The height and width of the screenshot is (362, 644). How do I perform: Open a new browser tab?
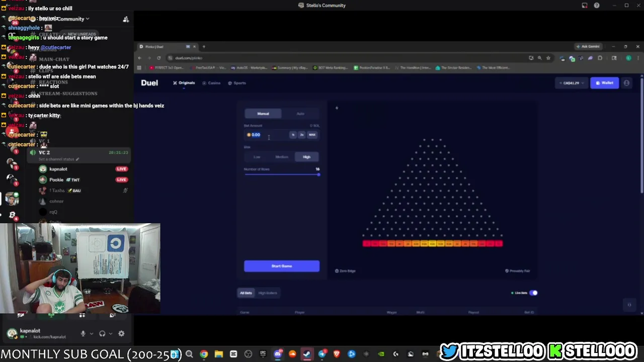204,47
